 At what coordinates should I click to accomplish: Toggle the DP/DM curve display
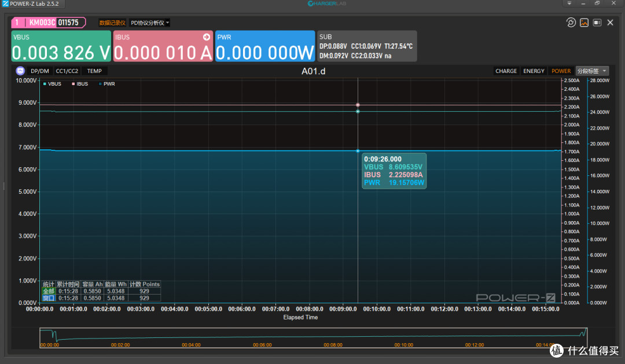click(40, 71)
